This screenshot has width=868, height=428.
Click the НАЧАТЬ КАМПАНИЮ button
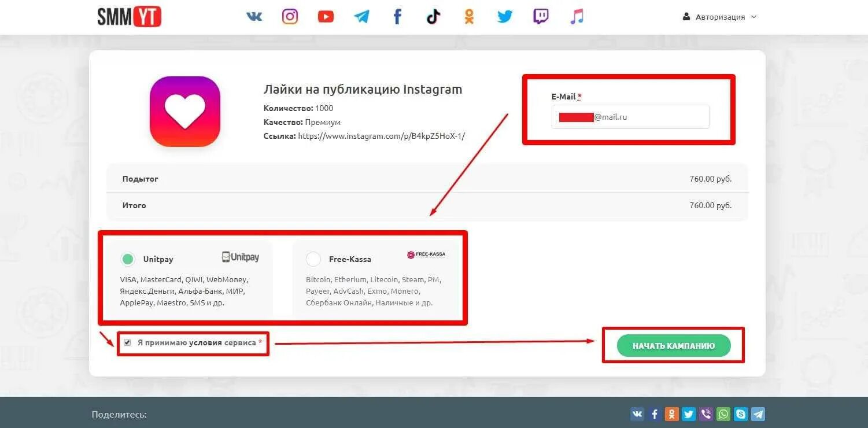coord(674,346)
